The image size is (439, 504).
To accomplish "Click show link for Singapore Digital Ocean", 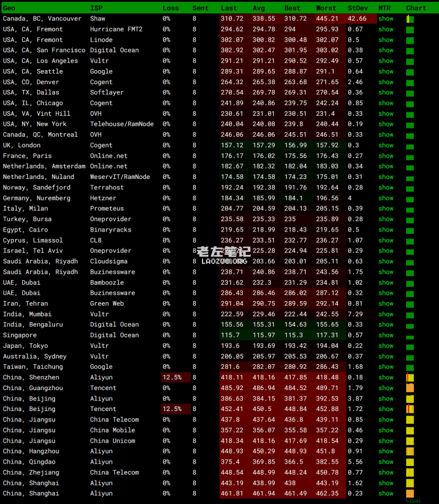I will pyautogui.click(x=386, y=335).
